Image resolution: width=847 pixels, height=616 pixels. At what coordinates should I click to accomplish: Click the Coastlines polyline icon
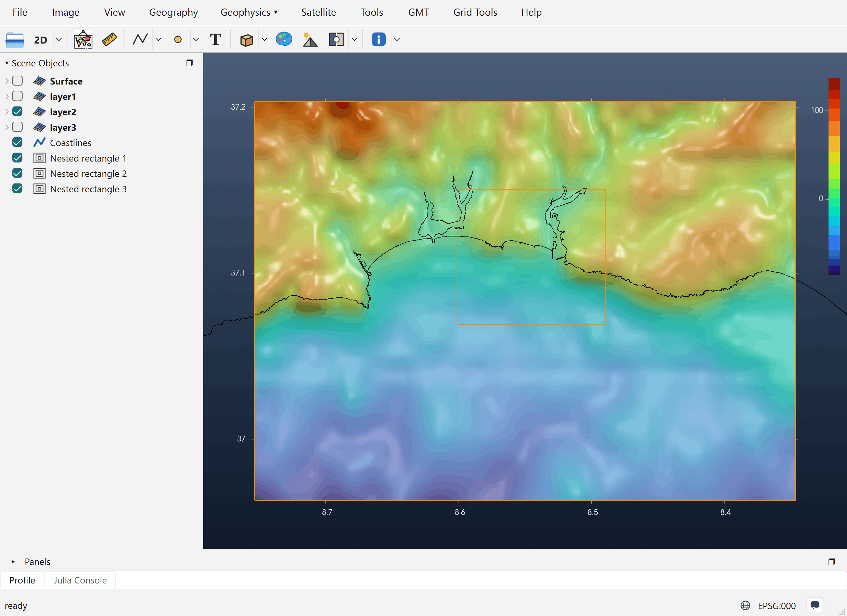tap(39, 142)
